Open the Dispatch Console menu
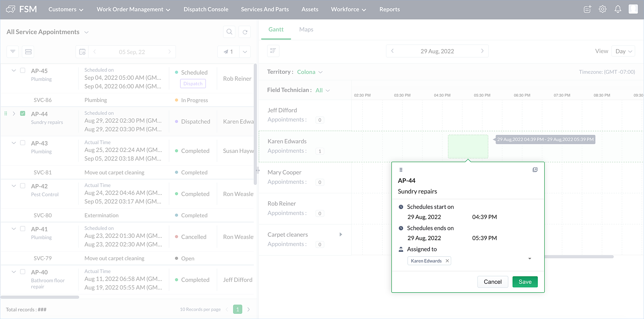 206,9
